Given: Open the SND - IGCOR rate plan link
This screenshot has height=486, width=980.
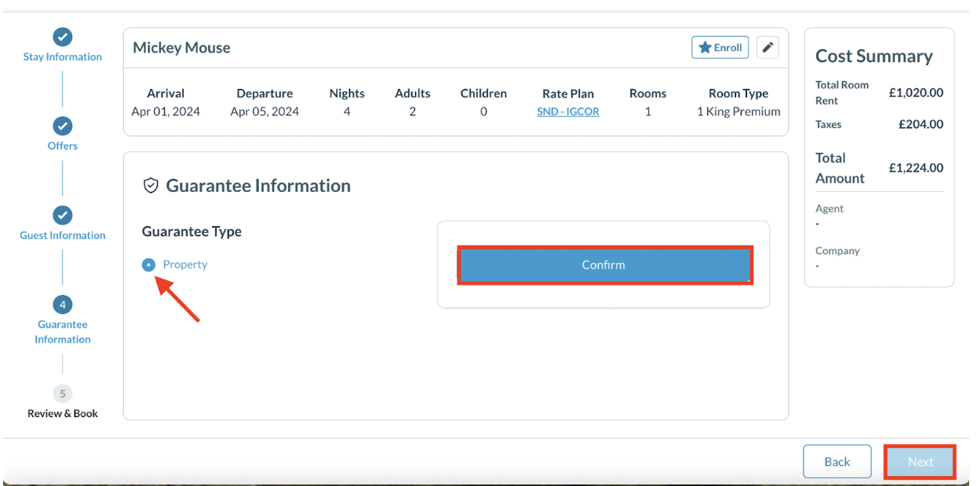Looking at the screenshot, I should point(567,111).
